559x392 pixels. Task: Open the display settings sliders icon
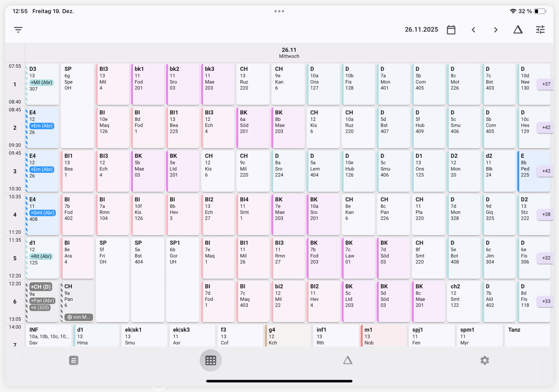[540, 30]
